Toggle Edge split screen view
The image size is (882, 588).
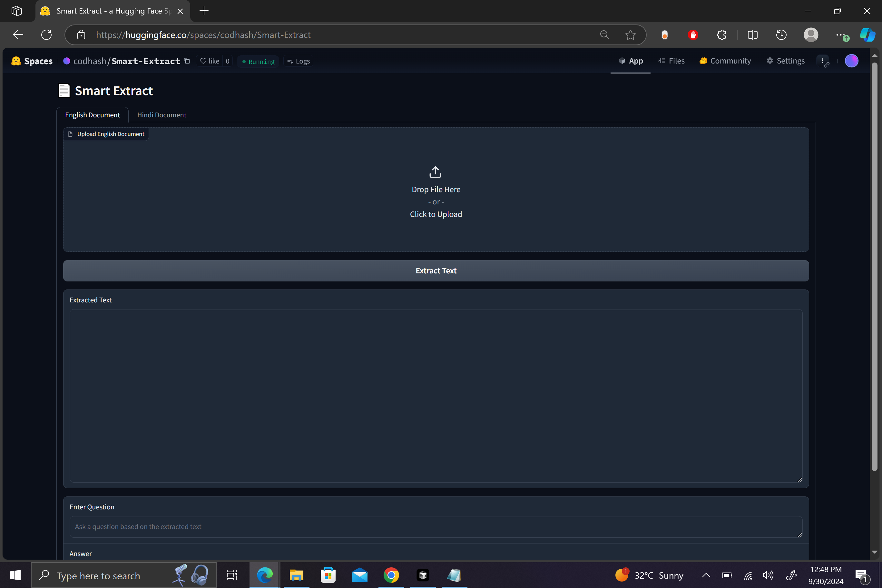[752, 35]
